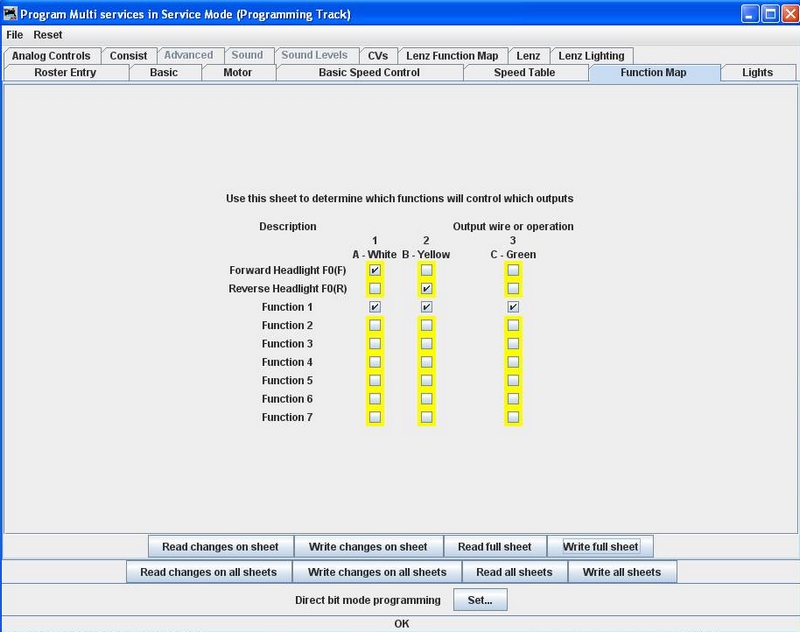This screenshot has height=632, width=800.
Task: Click the OK status text
Action: pyautogui.click(x=402, y=623)
